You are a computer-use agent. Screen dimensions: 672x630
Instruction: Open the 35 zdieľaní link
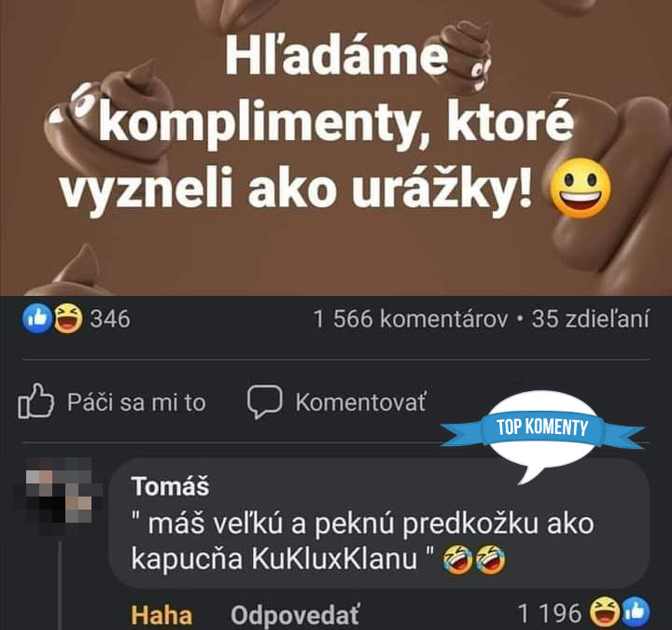590,319
